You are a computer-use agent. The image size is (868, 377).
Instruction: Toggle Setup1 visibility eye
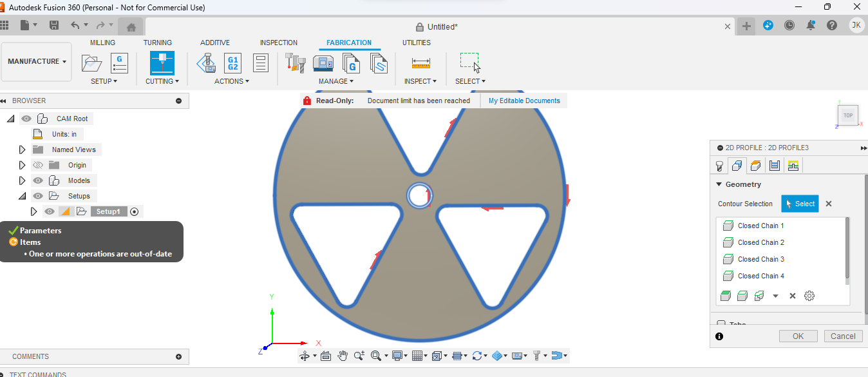[x=50, y=211]
